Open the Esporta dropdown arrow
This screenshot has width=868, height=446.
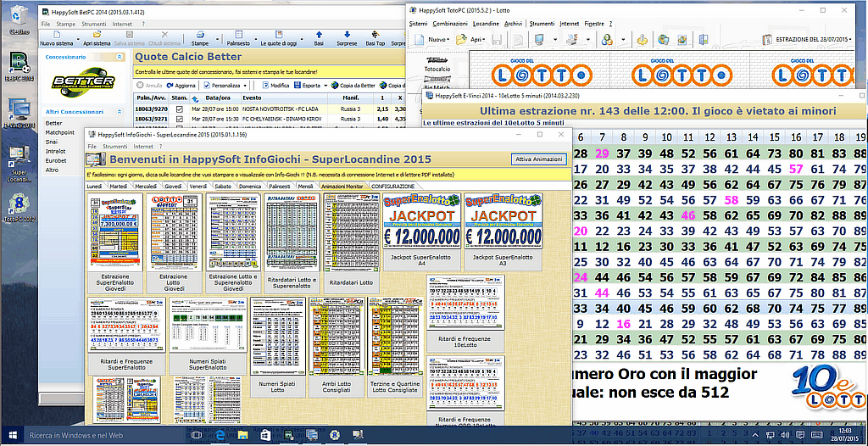325,86
